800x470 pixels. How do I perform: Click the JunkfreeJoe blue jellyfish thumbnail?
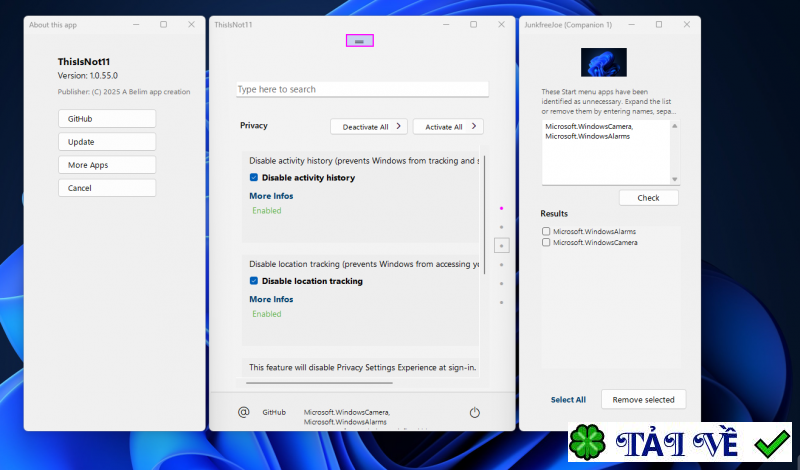tap(603, 62)
